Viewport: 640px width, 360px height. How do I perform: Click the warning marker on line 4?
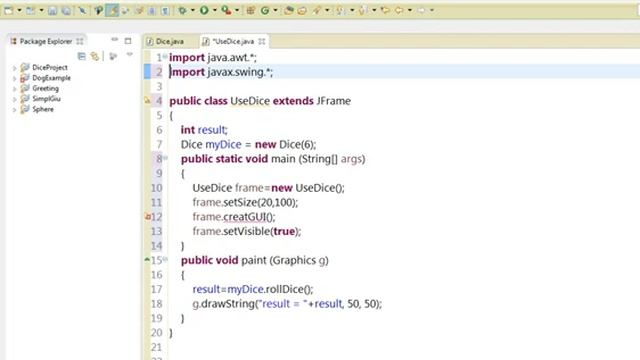click(147, 100)
